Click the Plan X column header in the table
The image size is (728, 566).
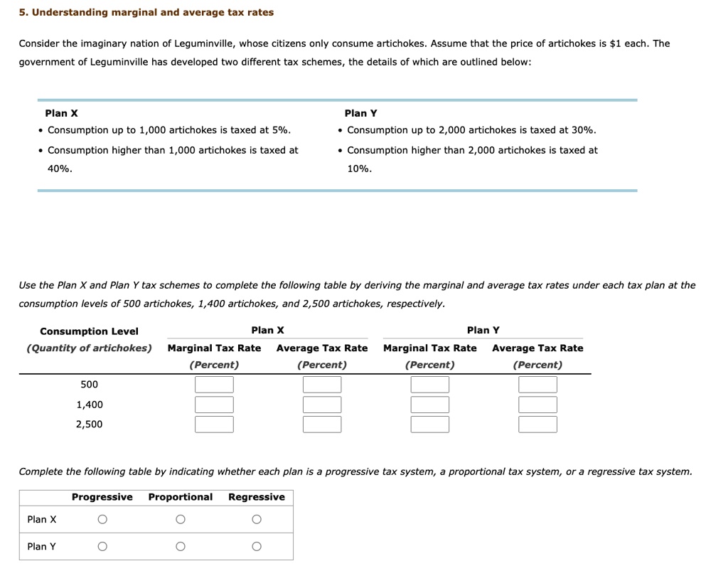click(267, 330)
